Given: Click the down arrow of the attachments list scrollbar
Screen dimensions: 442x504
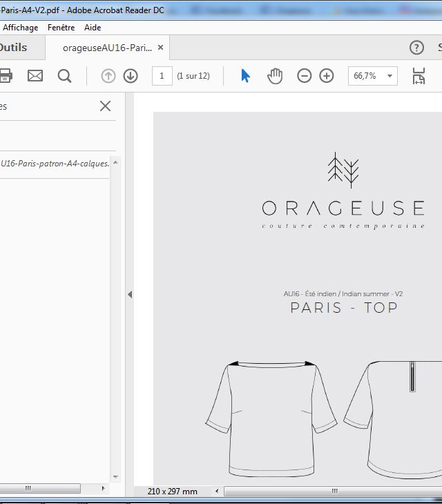Looking at the screenshot, I should 115,477.
